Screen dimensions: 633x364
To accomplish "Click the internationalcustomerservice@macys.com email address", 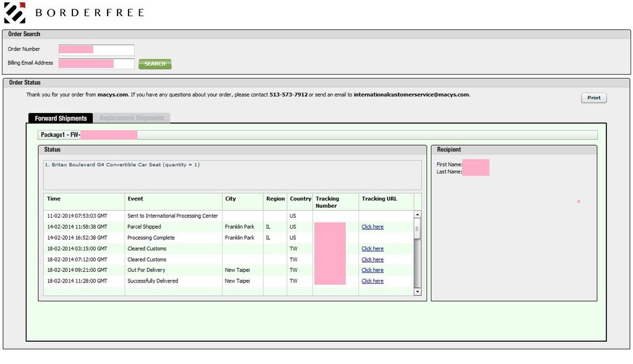I will [411, 95].
